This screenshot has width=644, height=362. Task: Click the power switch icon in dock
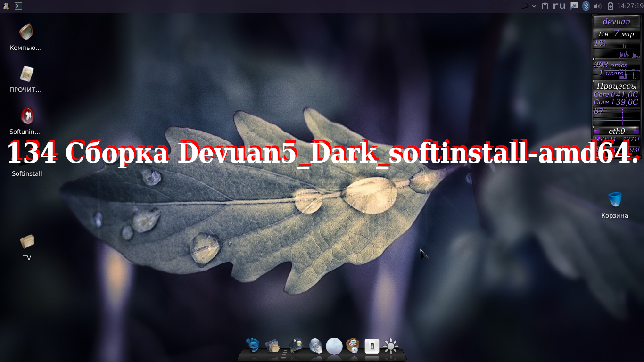pyautogui.click(x=372, y=346)
